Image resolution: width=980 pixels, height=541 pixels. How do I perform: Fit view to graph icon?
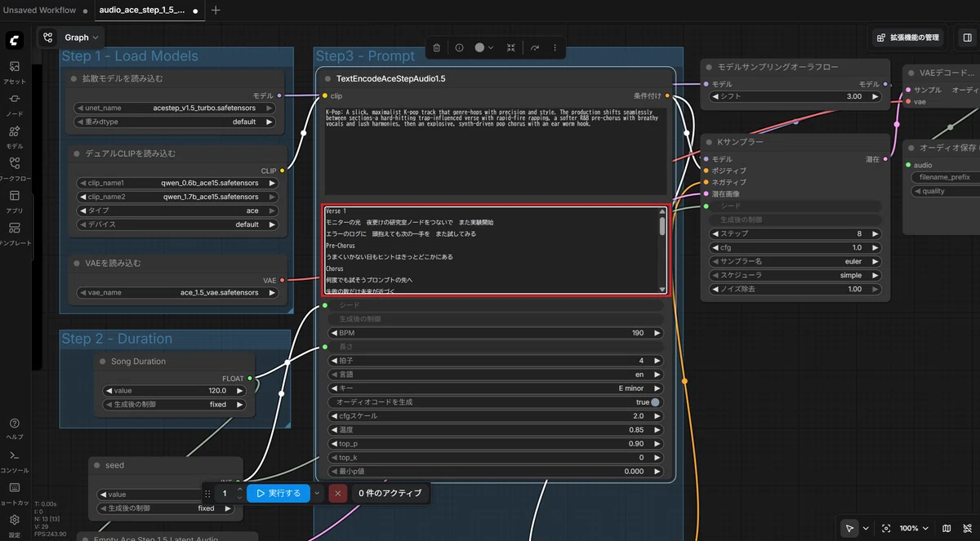(886, 528)
